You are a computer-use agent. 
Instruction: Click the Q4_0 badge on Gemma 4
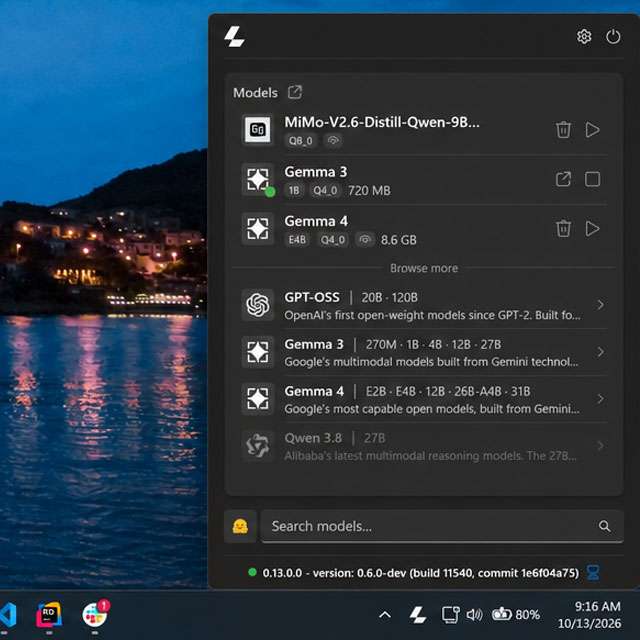point(333,239)
